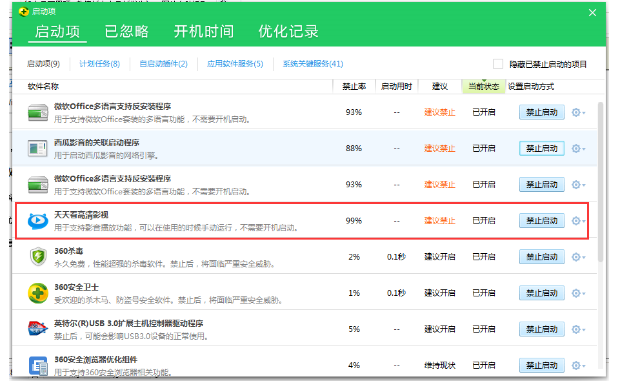Screen dimensions: 625x382
Task: Open gear dropdown for 360安全卫士
Action: 578,293
